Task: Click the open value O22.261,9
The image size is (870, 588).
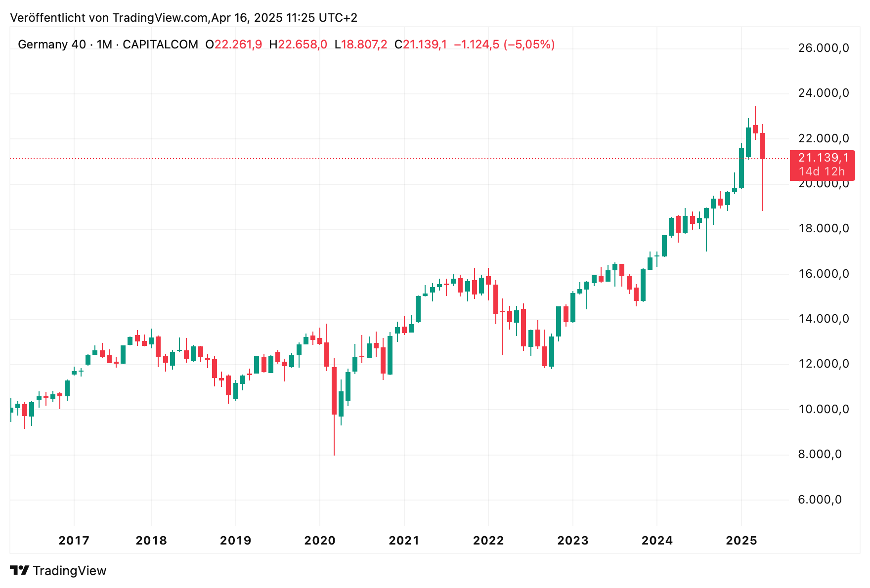Action: tap(234, 44)
